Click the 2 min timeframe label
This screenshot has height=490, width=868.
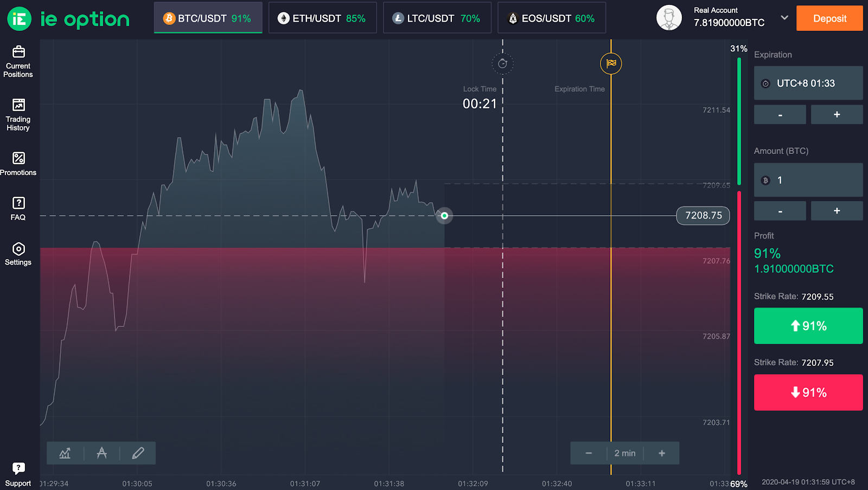625,453
